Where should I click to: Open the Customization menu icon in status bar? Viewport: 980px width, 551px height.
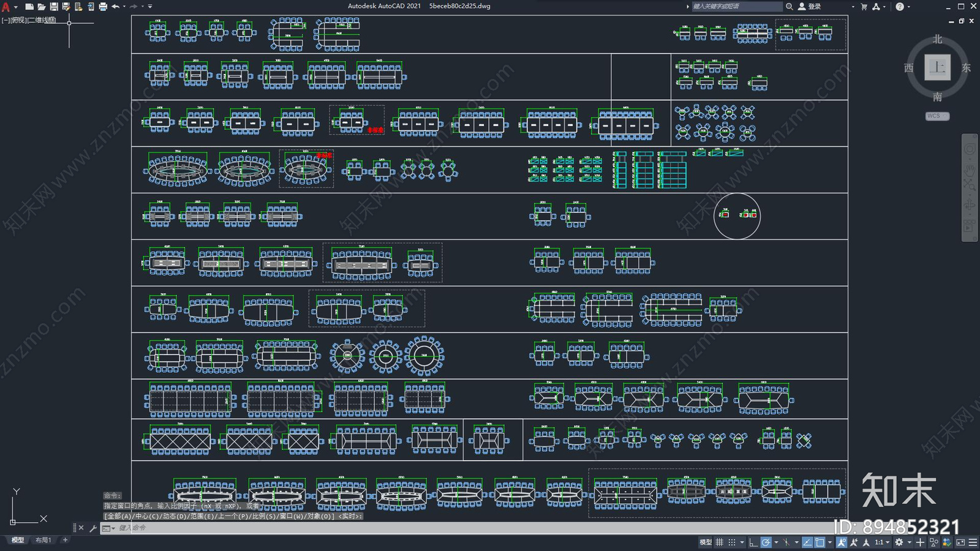click(x=973, y=542)
